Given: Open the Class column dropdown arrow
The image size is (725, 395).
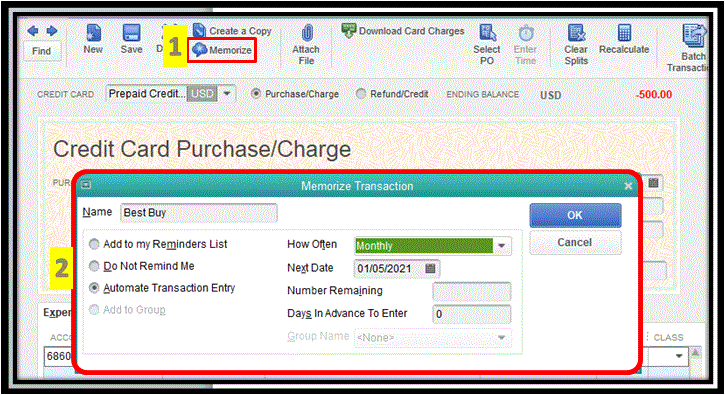Looking at the screenshot, I should coord(679,356).
